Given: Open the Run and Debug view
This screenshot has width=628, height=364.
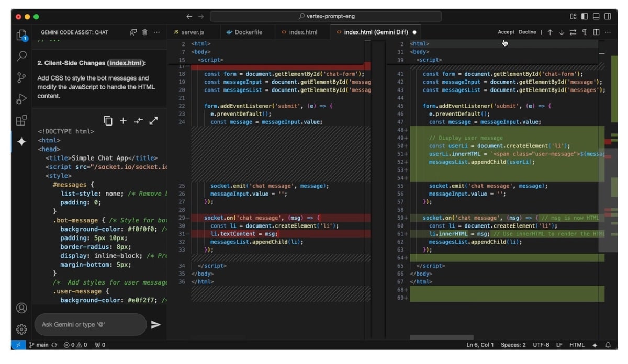Looking at the screenshot, I should (x=21, y=99).
